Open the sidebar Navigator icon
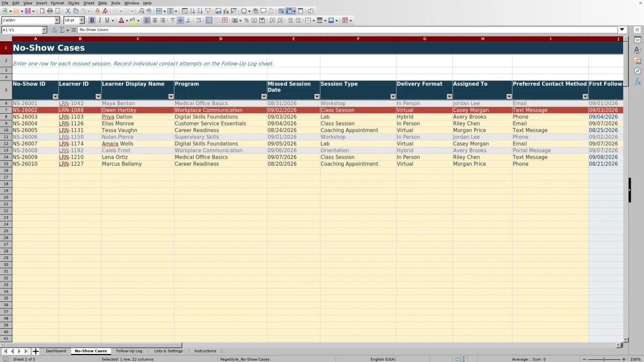644x362 pixels. (638, 71)
